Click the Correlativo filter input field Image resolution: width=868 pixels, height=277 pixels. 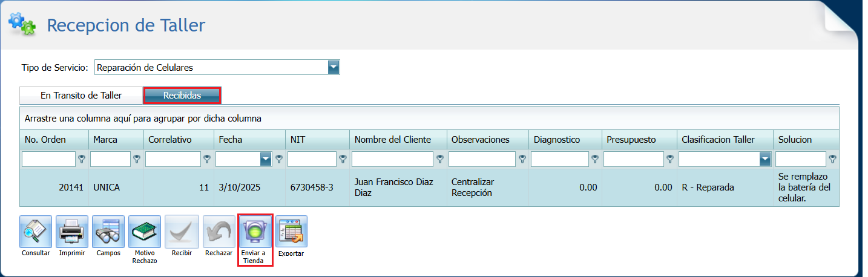[x=173, y=159]
